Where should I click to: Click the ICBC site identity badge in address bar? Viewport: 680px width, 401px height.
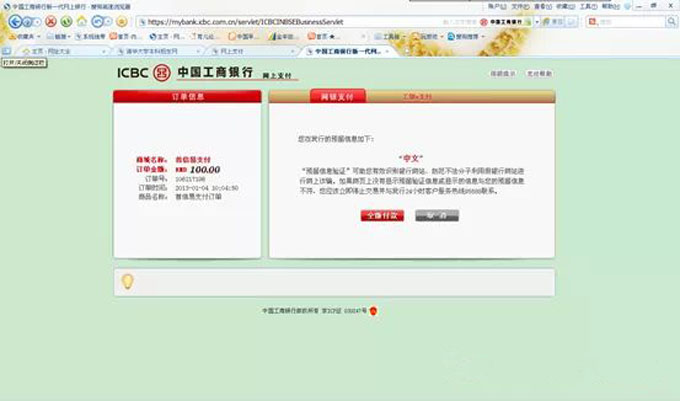[505, 22]
